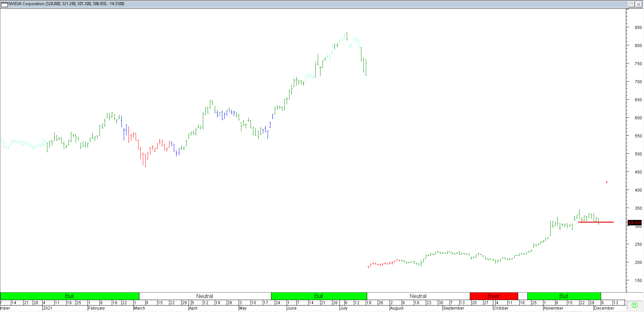Click the 150 price axis label
Image resolution: width=644 pixels, height=312 pixels.
pos(638,281)
